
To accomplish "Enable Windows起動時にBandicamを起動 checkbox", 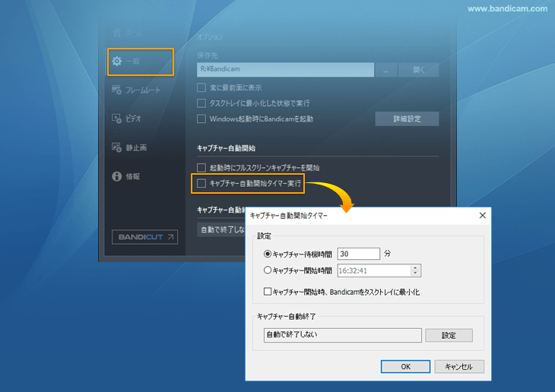I will point(201,119).
